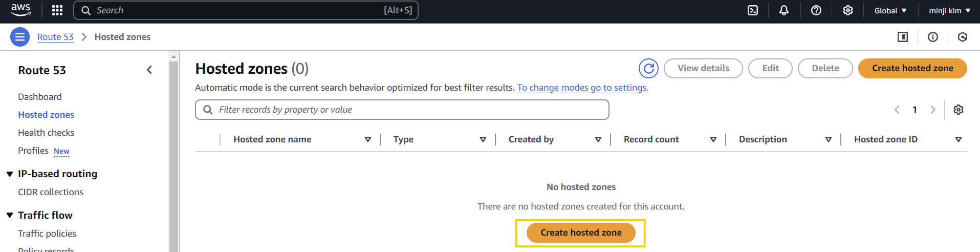Click the sidebar vertical scrollbar

pyautogui.click(x=174, y=154)
